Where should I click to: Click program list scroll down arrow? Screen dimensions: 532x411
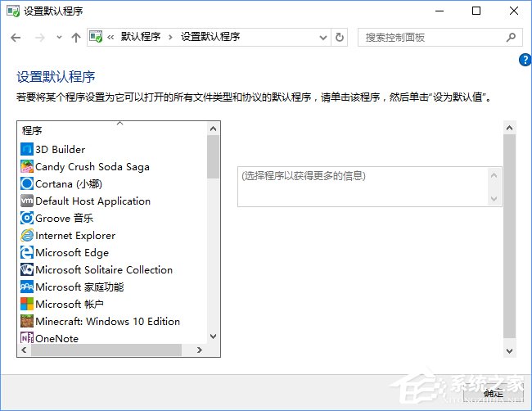point(213,336)
